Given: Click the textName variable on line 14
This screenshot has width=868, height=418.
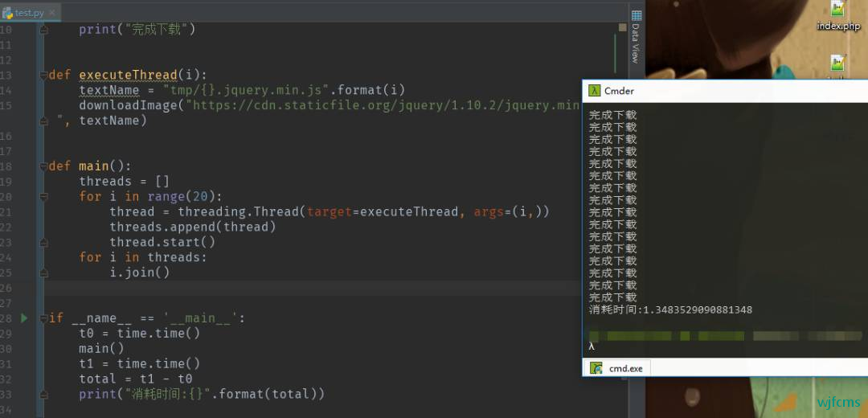Looking at the screenshot, I should coord(109,90).
